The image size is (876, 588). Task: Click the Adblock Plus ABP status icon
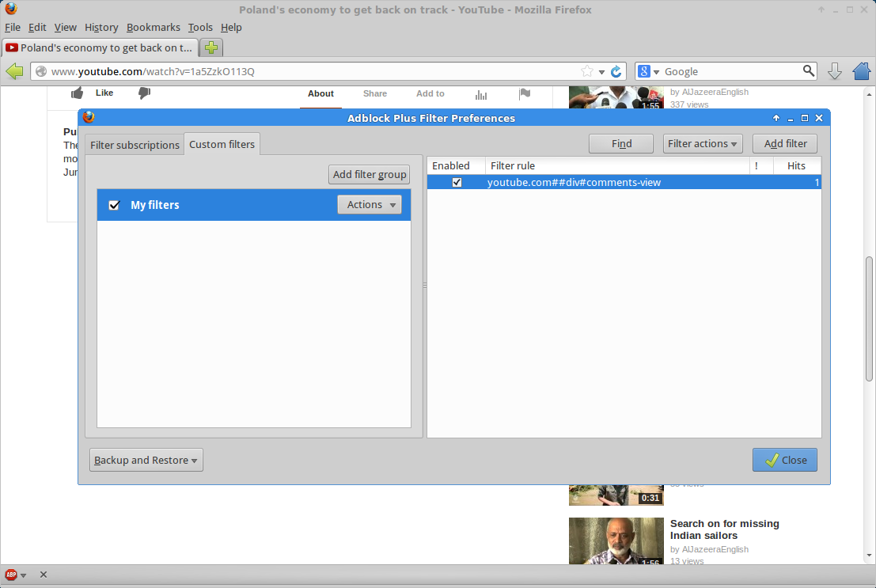click(x=10, y=575)
